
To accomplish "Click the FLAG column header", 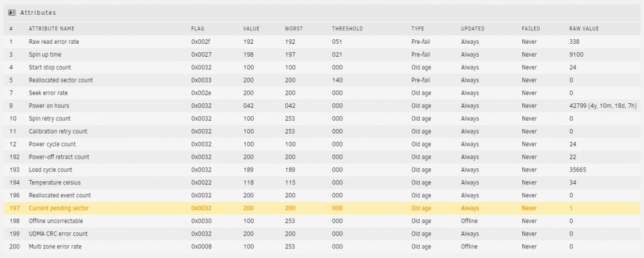I will click(x=198, y=29).
